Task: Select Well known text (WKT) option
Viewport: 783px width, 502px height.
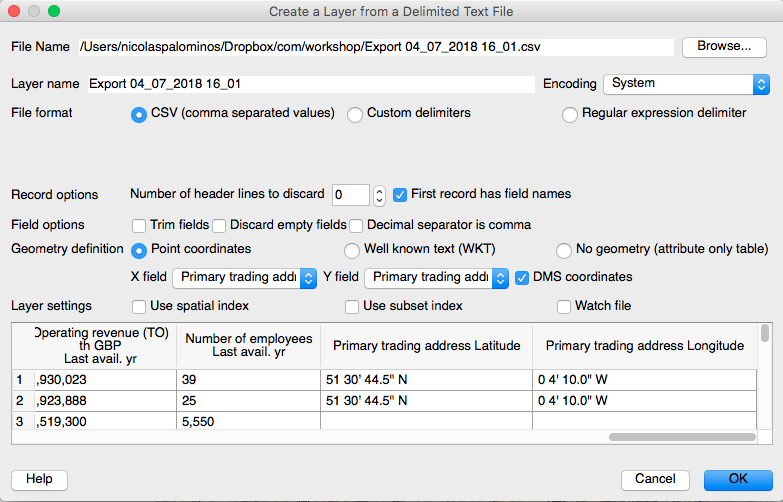Action: [x=352, y=250]
